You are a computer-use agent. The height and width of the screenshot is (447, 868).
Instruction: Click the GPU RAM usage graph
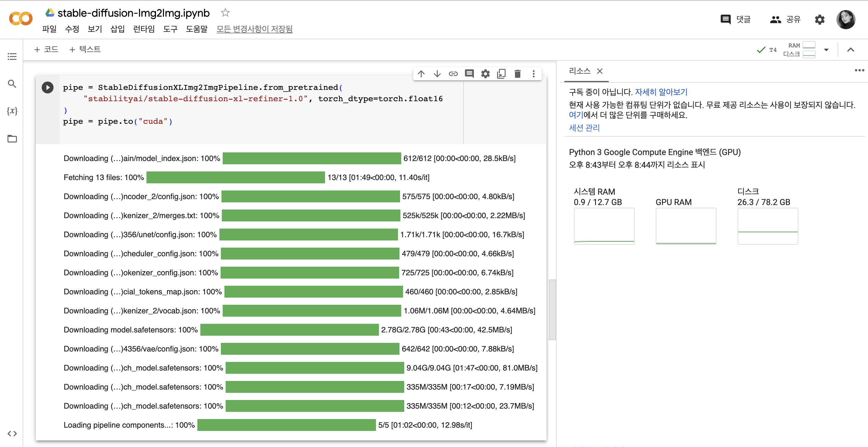pyautogui.click(x=686, y=226)
